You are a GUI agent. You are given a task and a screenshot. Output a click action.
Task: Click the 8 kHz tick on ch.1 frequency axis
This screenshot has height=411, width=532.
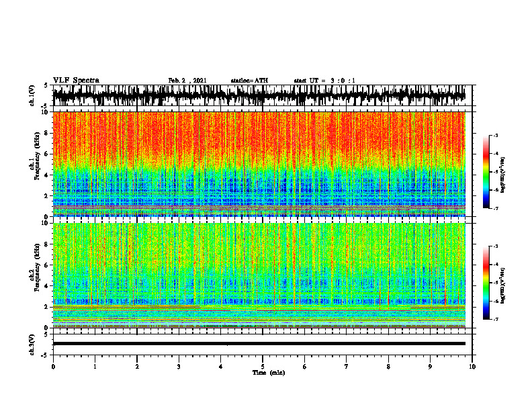pos(47,133)
